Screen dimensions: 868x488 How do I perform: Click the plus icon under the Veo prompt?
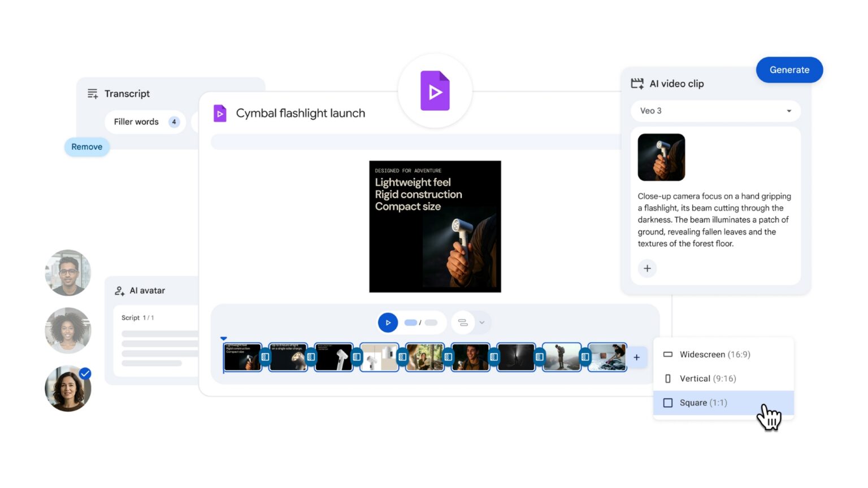647,268
